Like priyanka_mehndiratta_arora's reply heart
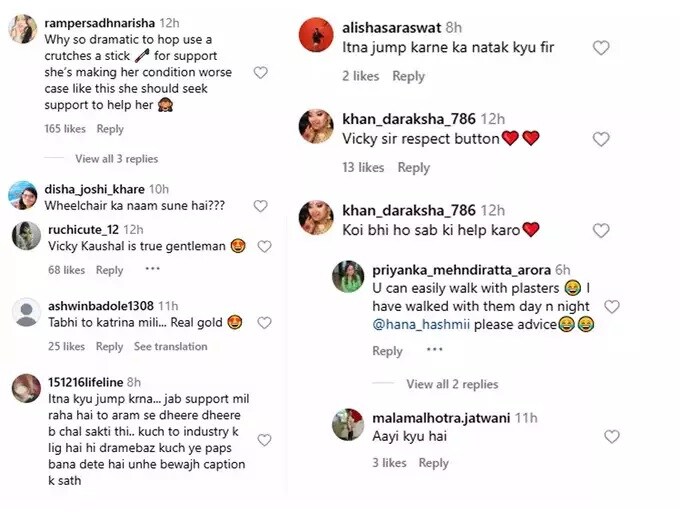680x513 pixels. point(612,307)
